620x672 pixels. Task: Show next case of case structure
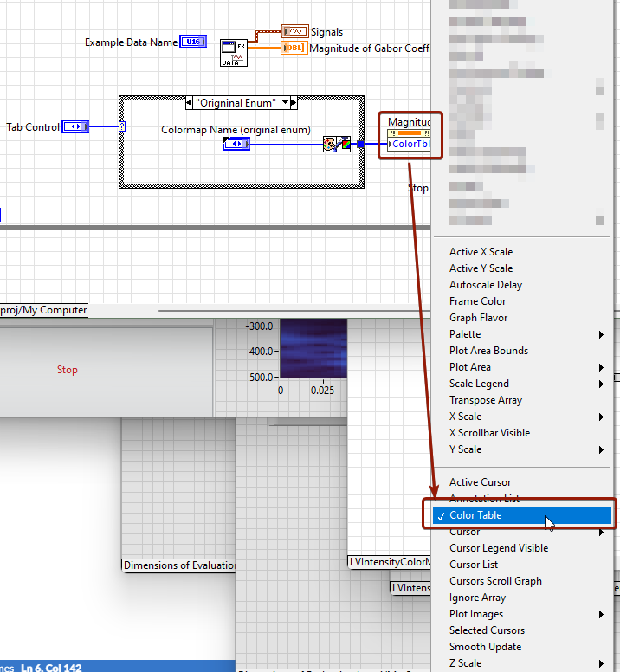click(x=294, y=103)
